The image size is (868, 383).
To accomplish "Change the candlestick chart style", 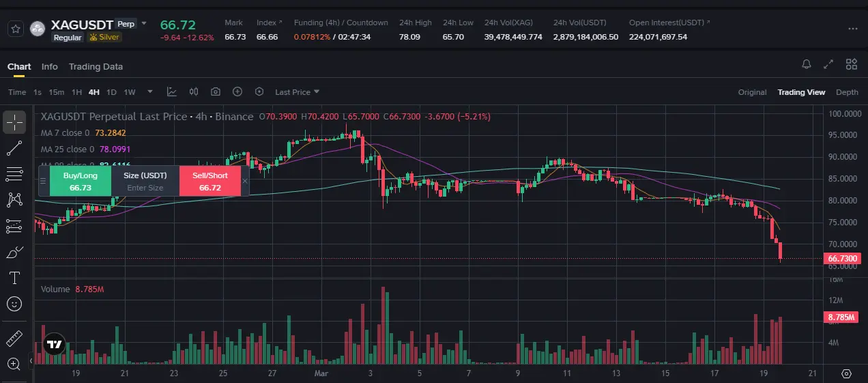I will (194, 91).
